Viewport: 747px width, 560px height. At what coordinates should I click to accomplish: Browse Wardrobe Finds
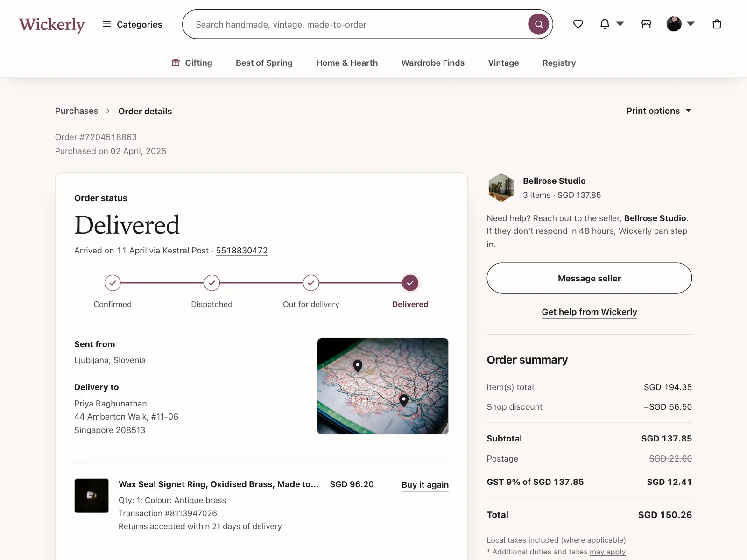433,63
